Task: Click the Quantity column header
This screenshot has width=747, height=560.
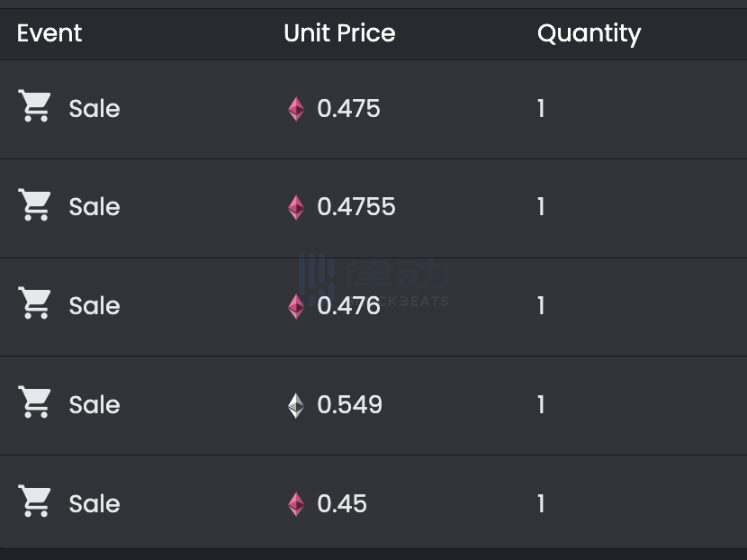Action: (589, 33)
